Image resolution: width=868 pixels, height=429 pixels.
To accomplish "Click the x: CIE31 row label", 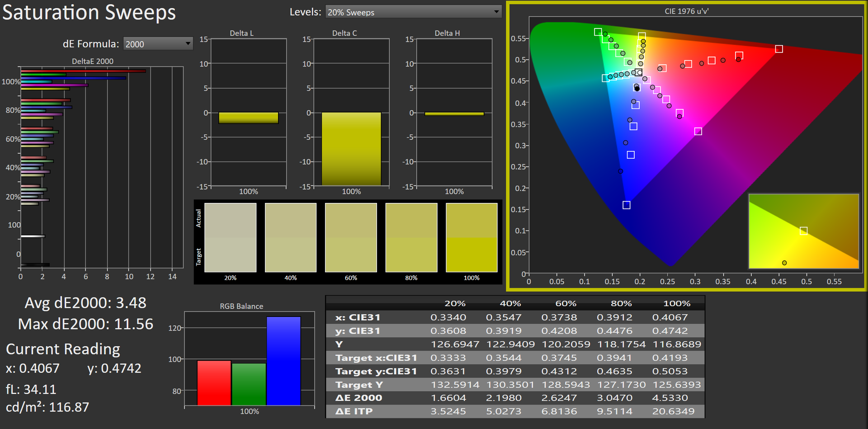I will [x=358, y=317].
